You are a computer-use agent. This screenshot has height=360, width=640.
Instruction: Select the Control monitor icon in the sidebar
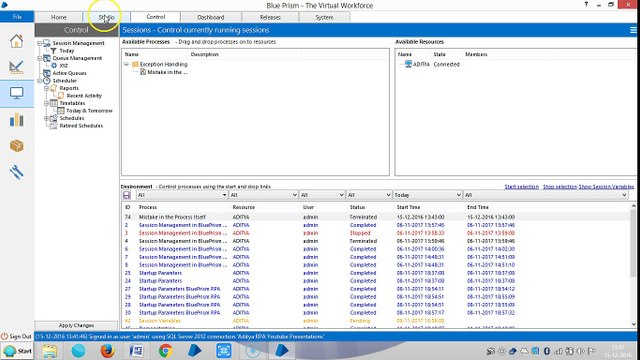16,93
